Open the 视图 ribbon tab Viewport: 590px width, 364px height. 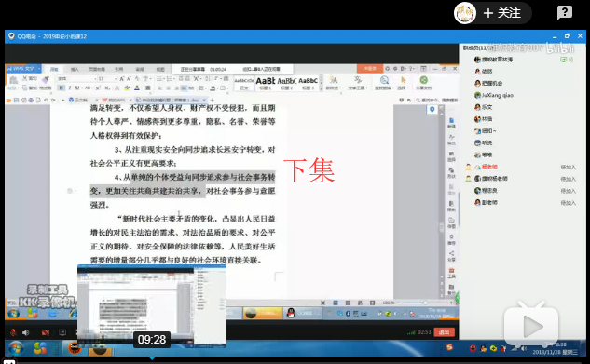(160, 69)
